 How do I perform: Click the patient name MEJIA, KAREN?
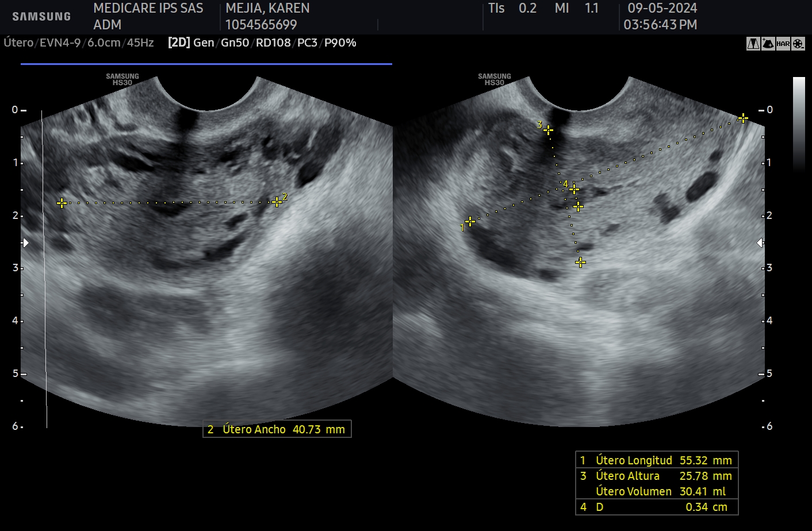pyautogui.click(x=267, y=8)
